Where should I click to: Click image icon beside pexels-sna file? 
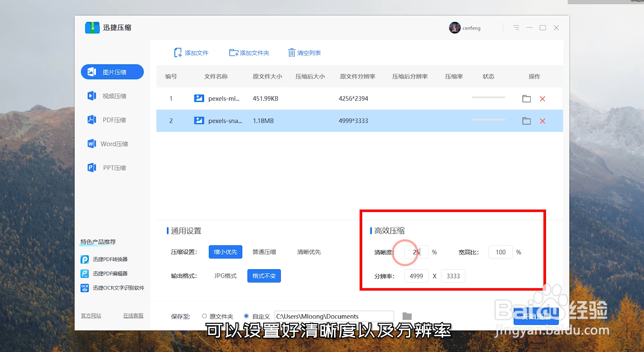tap(199, 121)
